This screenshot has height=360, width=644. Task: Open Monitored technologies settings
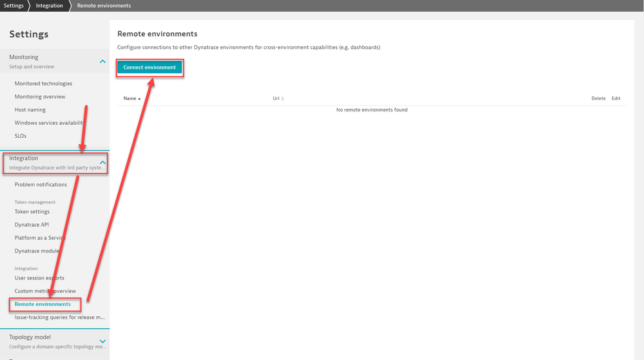click(x=43, y=83)
